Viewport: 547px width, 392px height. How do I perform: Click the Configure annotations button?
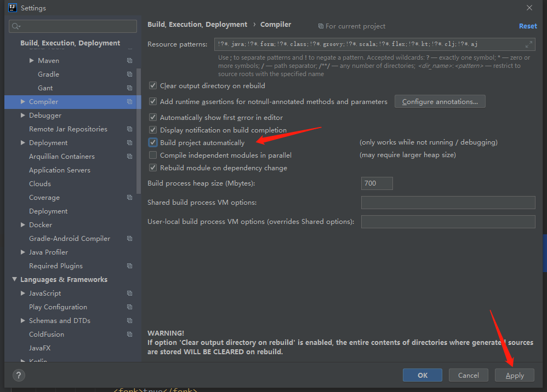click(x=440, y=101)
